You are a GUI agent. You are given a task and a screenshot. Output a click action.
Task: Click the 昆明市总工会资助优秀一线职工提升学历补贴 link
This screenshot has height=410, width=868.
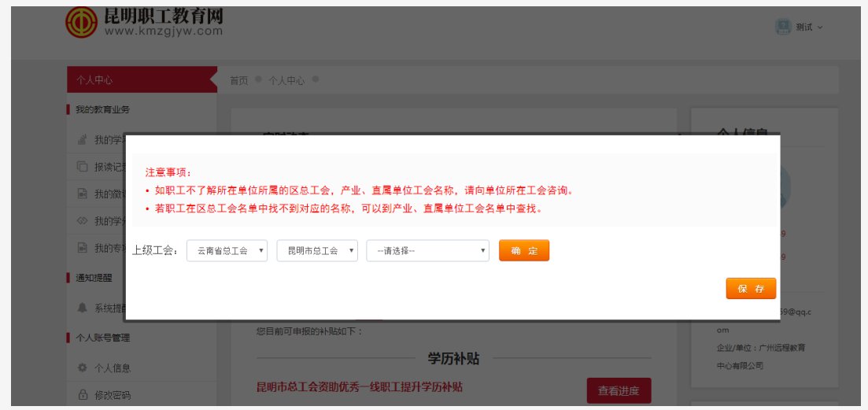pos(360,386)
